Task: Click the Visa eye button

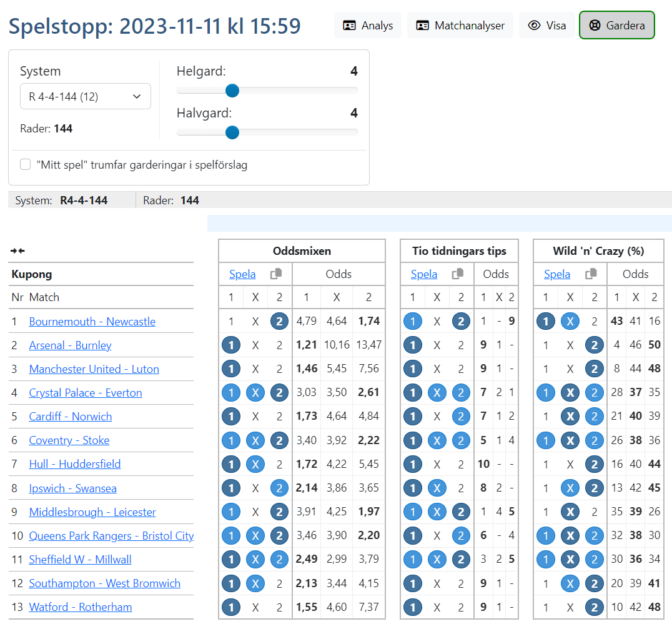Action: (547, 25)
